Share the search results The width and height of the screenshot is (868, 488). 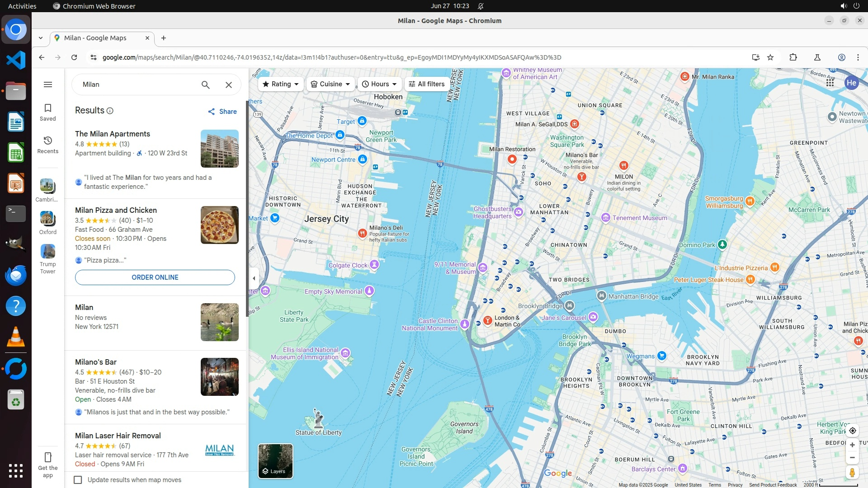[x=222, y=112]
